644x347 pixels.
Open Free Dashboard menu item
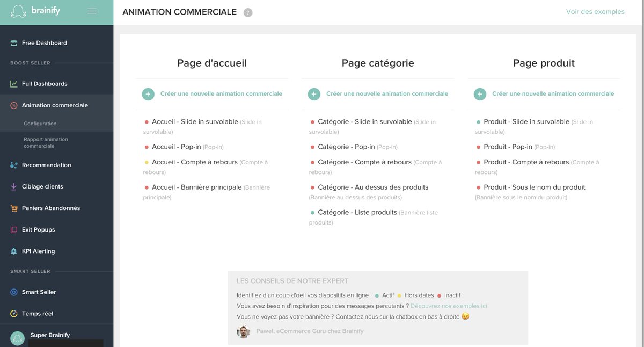point(45,43)
